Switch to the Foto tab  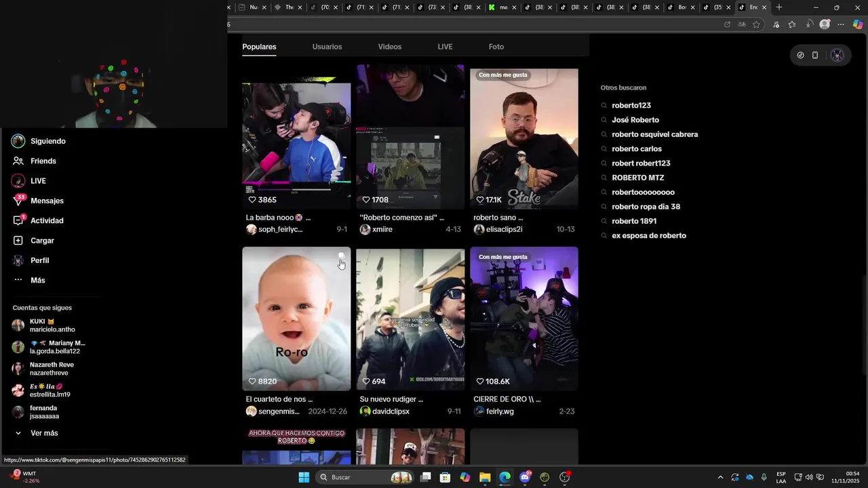coord(496,47)
